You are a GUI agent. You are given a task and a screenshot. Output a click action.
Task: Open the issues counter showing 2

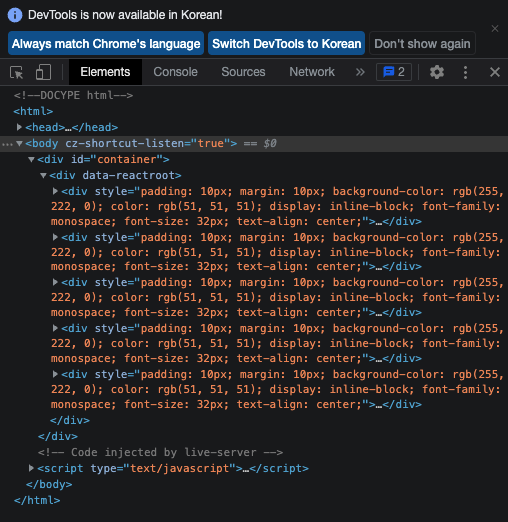(394, 72)
